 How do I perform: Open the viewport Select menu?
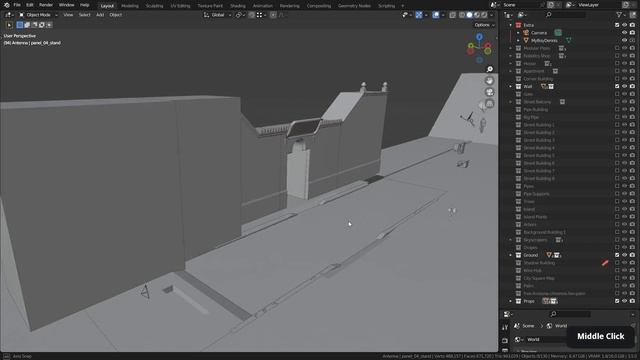click(84, 15)
